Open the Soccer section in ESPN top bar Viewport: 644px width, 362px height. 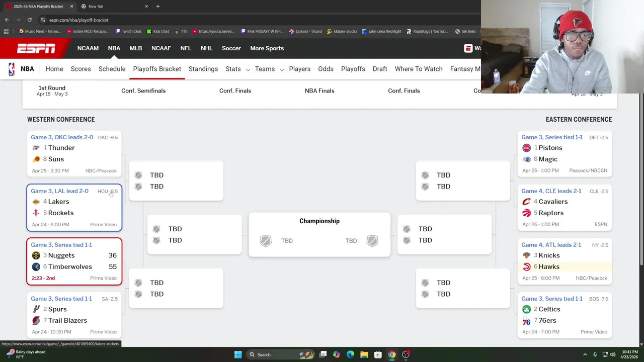pos(231,48)
